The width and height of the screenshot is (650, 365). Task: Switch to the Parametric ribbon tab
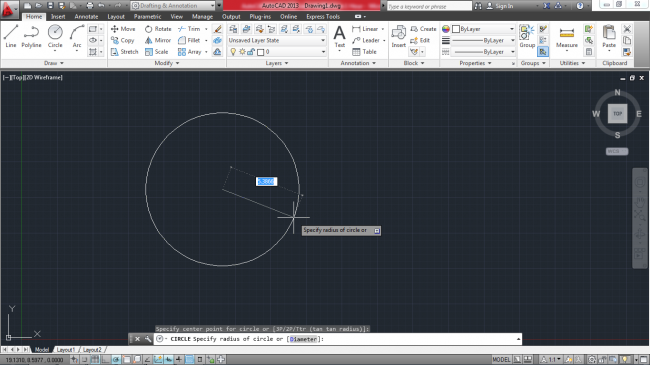pyautogui.click(x=147, y=17)
